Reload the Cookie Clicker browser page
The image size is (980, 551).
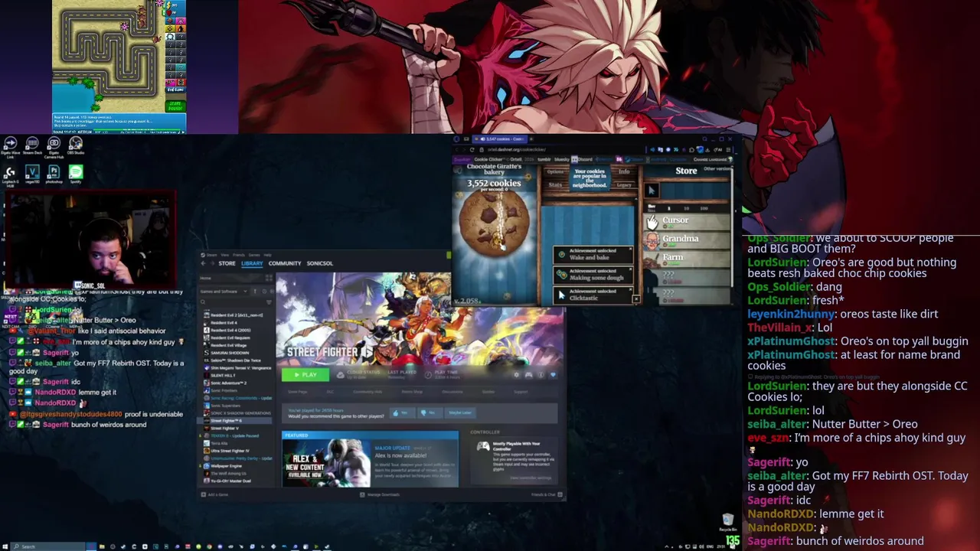472,149
